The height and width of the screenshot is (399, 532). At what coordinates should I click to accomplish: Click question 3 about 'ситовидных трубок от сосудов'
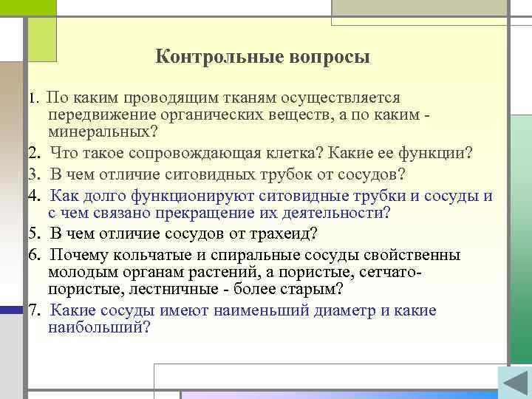tap(217, 174)
